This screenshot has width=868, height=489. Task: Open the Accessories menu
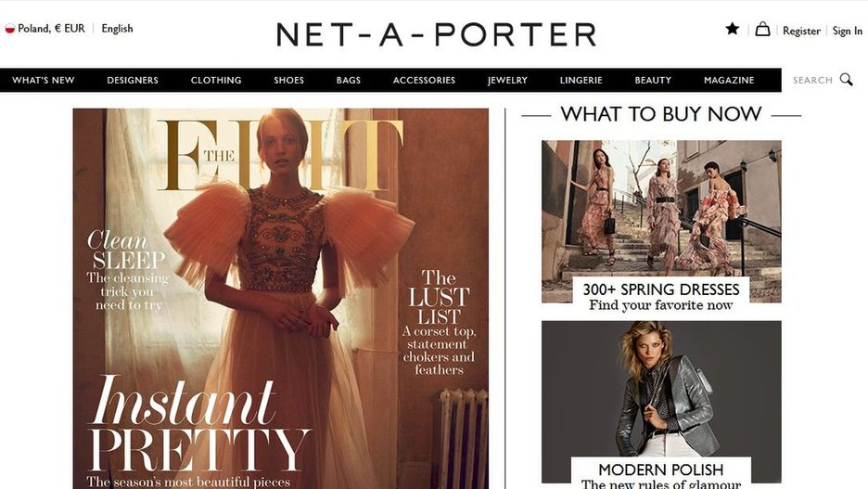click(x=424, y=81)
